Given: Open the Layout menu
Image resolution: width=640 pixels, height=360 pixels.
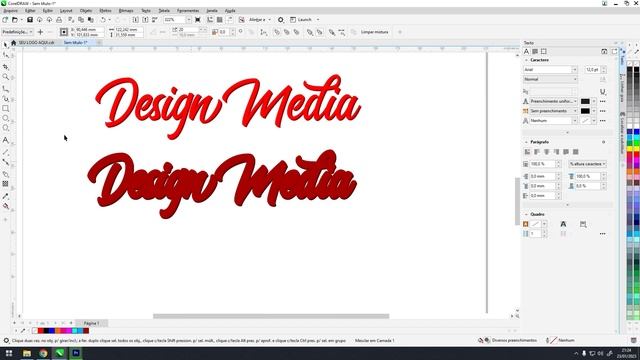Looking at the screenshot, I should click(x=66, y=11).
